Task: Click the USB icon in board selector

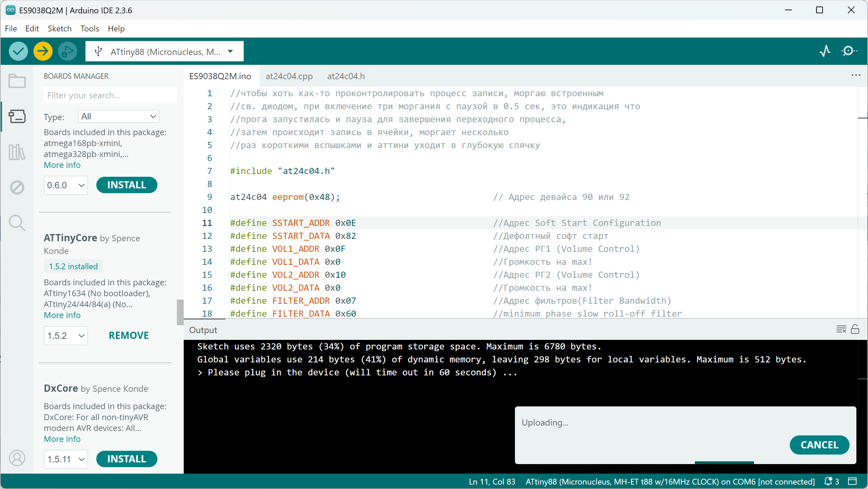Action: (98, 52)
